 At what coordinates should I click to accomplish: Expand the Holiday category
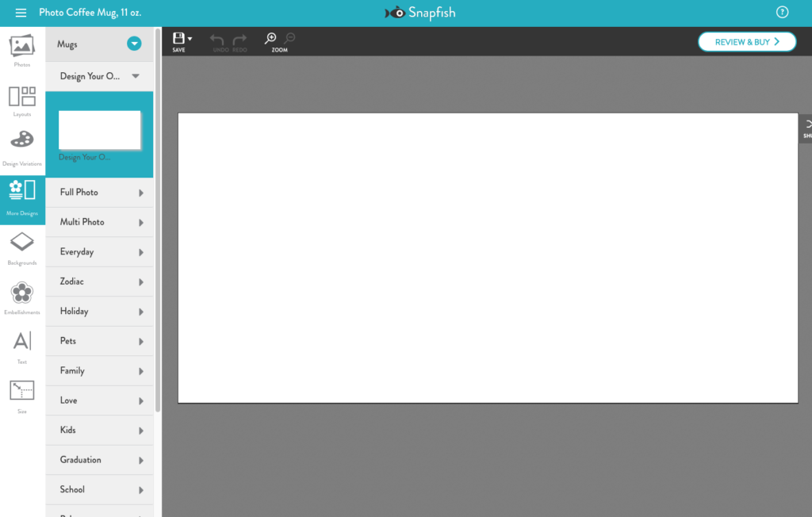point(99,312)
